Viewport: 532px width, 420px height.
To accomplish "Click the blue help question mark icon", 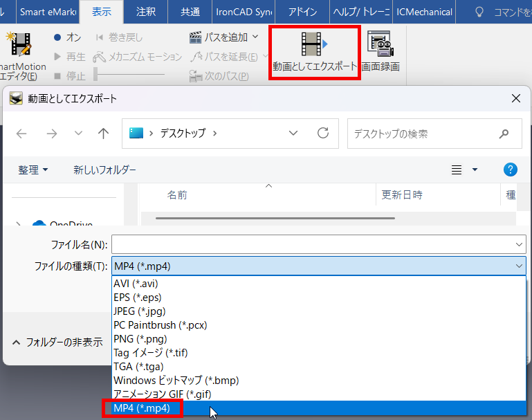I will tap(511, 170).
